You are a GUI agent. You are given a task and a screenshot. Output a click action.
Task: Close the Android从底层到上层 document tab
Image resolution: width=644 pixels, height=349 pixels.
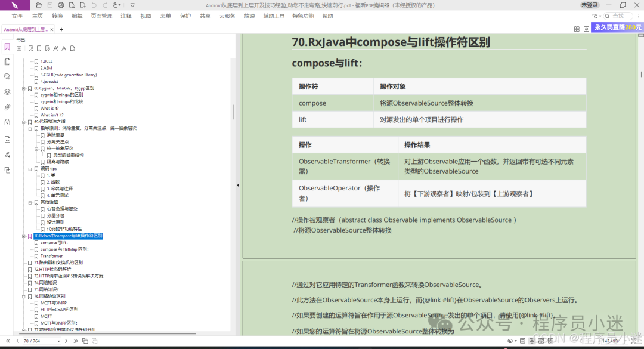coord(52,30)
